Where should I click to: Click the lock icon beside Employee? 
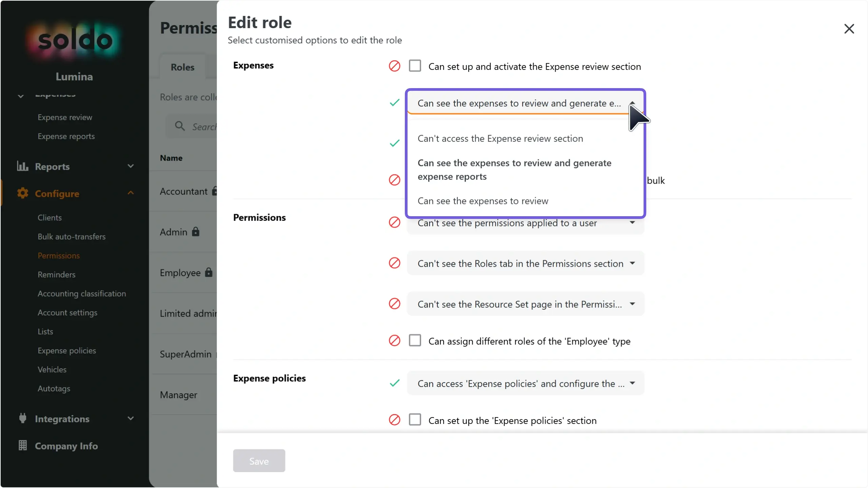click(x=209, y=272)
